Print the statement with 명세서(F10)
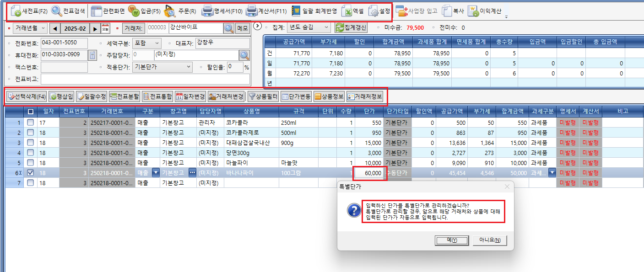Screen dimensions: 644x272 tap(223, 11)
